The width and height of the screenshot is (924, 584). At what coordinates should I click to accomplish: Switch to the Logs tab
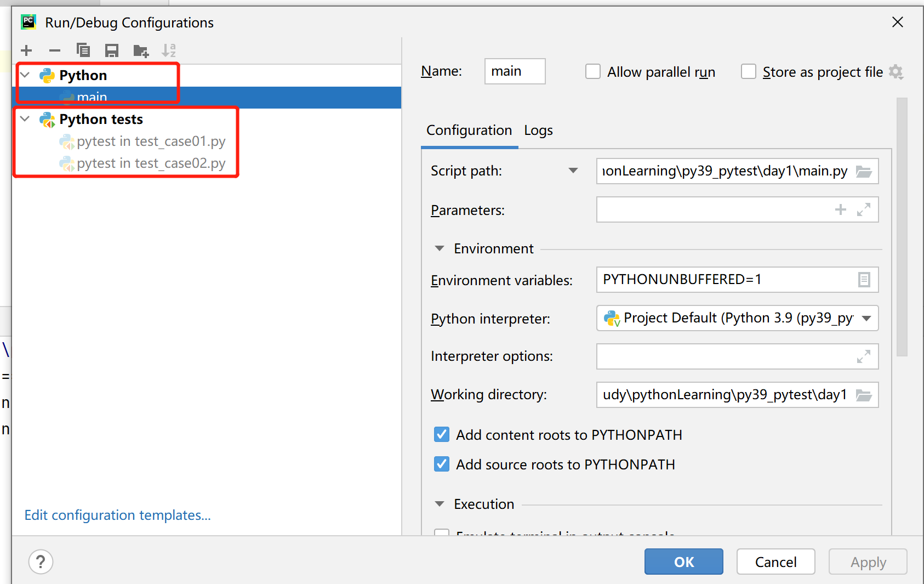[538, 131]
